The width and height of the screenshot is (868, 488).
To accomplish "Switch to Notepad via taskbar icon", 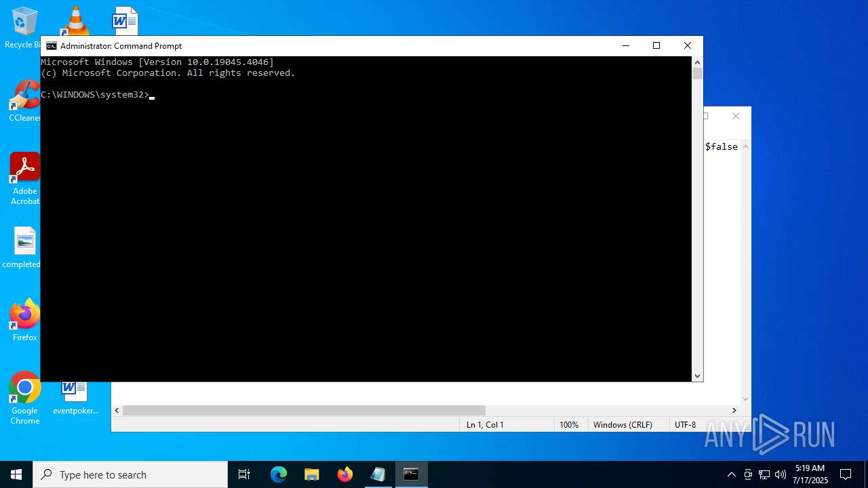I will [x=378, y=474].
